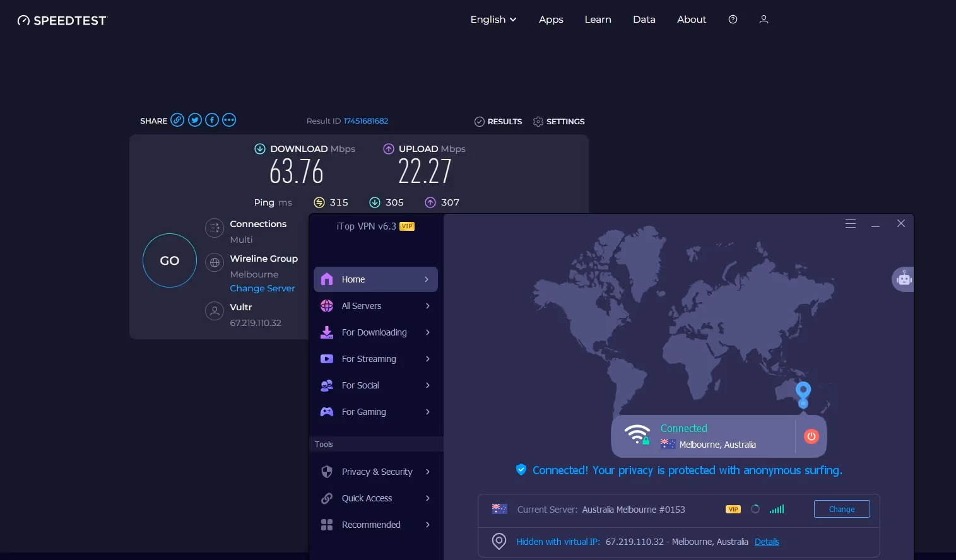The width and height of the screenshot is (956, 560).
Task: Click the Change server button
Action: pos(842,509)
